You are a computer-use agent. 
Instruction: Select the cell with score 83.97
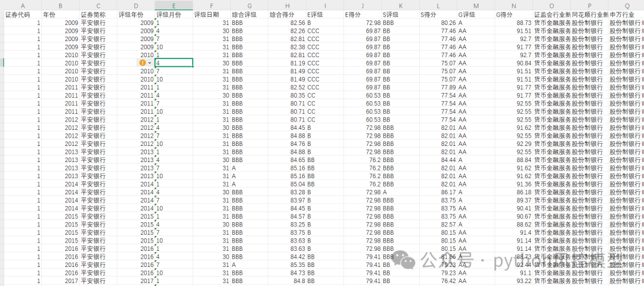point(287,200)
